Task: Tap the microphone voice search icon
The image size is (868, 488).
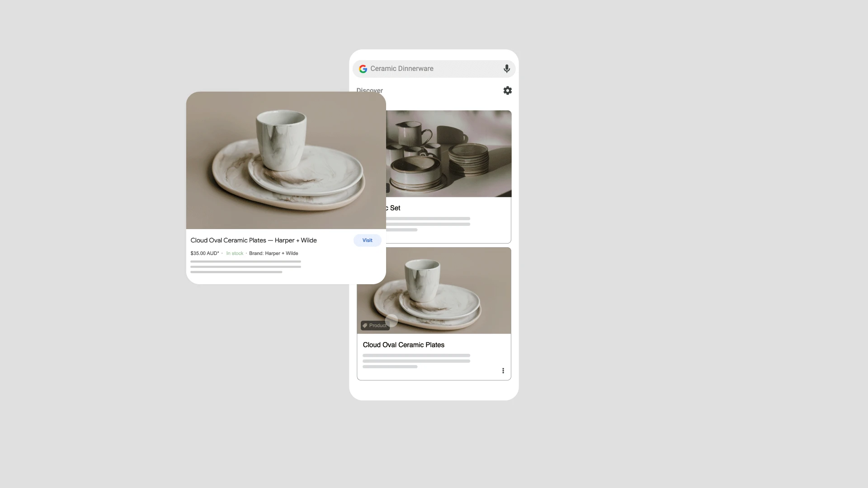Action: pos(507,69)
